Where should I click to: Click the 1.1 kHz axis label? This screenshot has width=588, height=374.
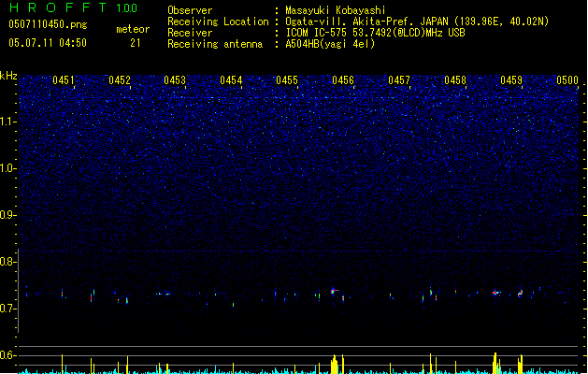coord(7,122)
